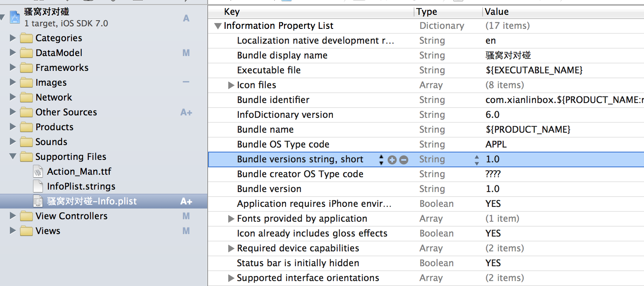Screen dimensions: 644x286
Task: Click the Localization native development region key
Action: (316, 41)
